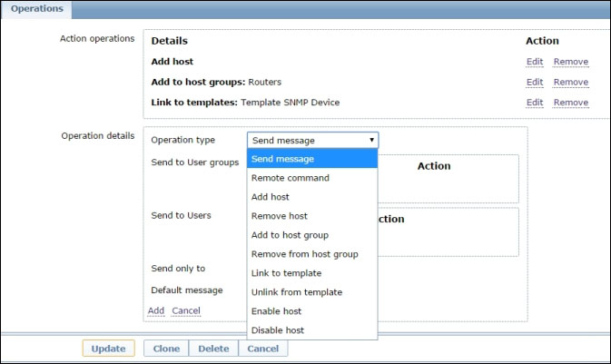Remove the Link to templates operation
The width and height of the screenshot is (611, 364).
tap(570, 103)
